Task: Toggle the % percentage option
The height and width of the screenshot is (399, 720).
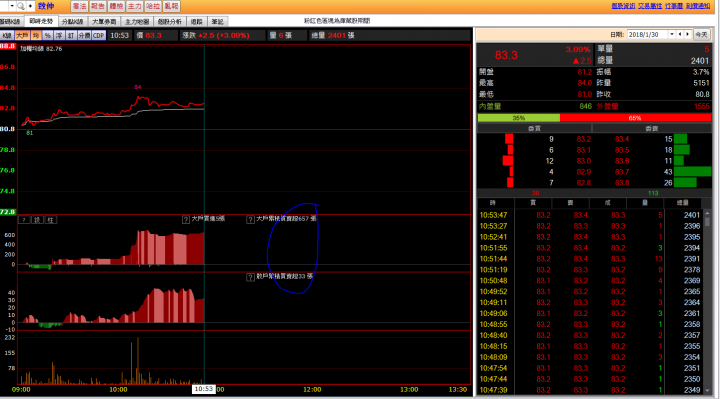Action: [x=48, y=35]
